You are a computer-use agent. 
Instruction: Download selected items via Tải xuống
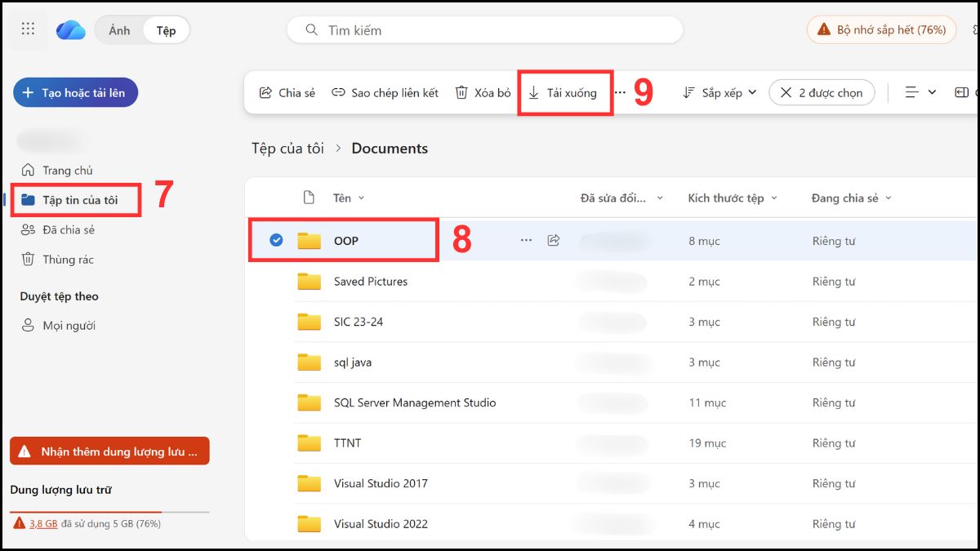pos(565,92)
